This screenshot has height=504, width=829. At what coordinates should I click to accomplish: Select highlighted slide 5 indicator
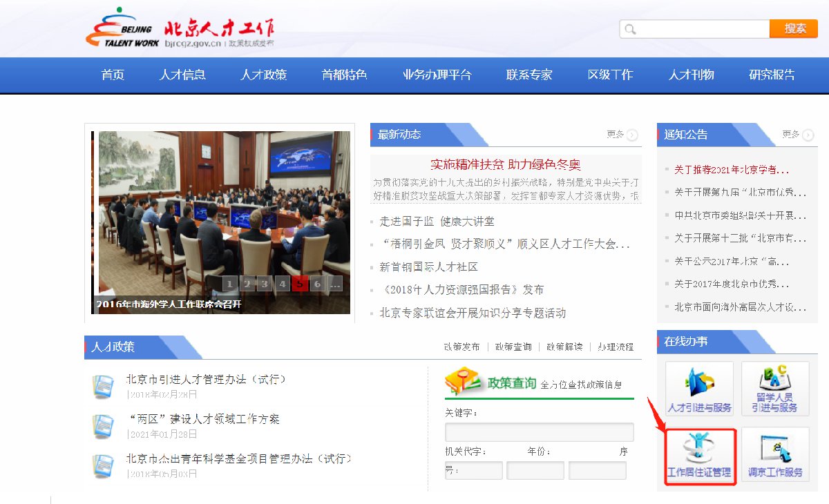300,284
